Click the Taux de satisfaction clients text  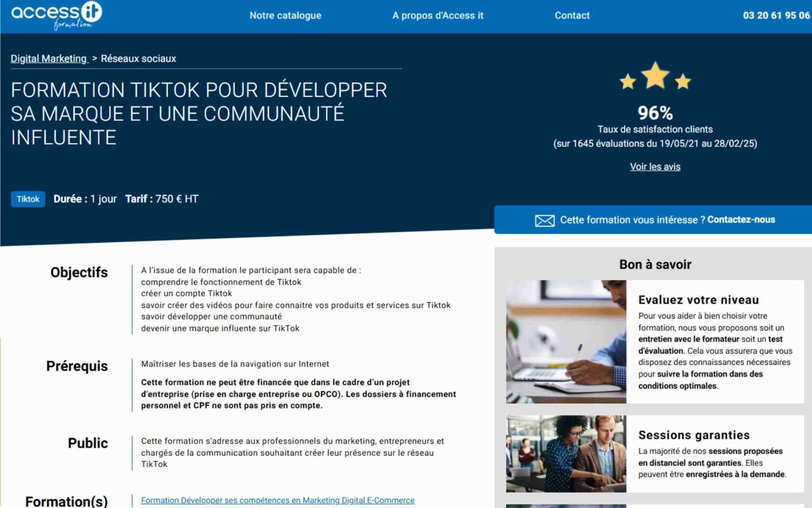pyautogui.click(x=655, y=129)
